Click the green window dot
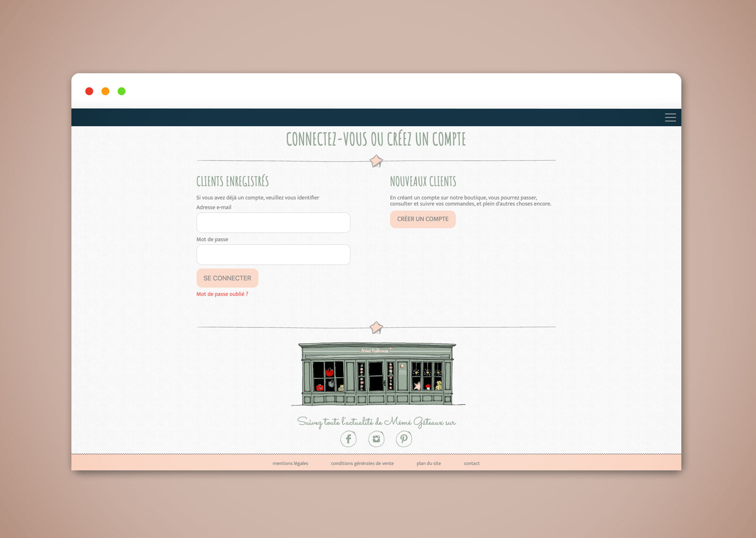 [121, 91]
